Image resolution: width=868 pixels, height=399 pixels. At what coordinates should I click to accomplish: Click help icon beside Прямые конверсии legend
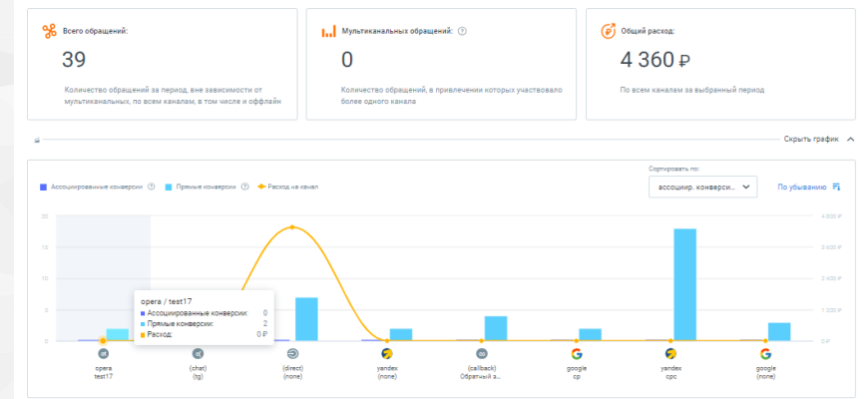coord(244,187)
